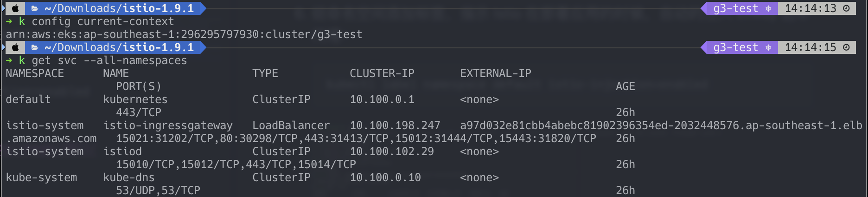This screenshot has height=197, width=868.
Task: Click the Apple logo on the 14:14:13 prompt
Action: pos(15,8)
